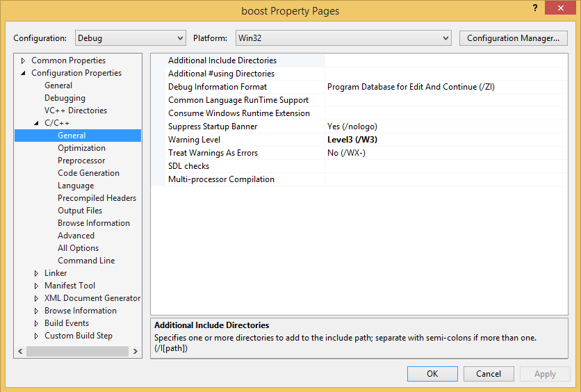581x392 pixels.
Task: Expand the Custom Build Step node arrow
Action: tap(36, 336)
